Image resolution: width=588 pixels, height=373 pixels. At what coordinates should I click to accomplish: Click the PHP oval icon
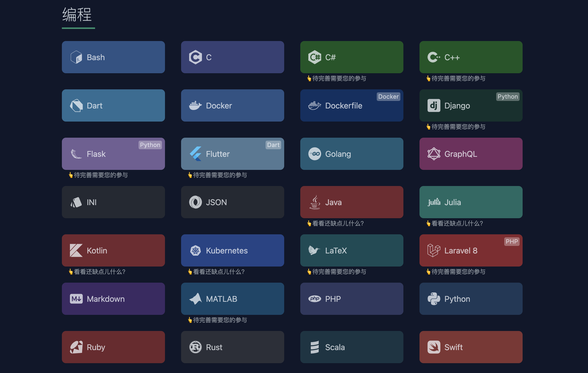click(x=315, y=299)
